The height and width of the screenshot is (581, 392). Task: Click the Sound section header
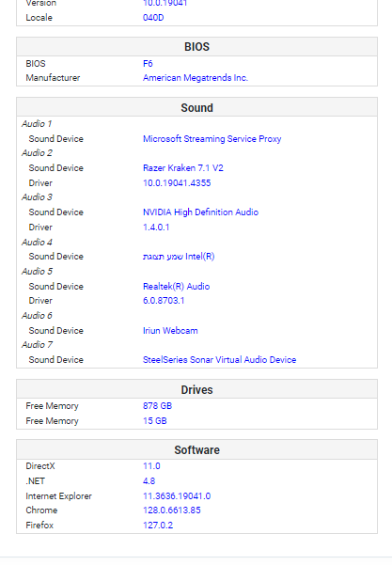(196, 107)
